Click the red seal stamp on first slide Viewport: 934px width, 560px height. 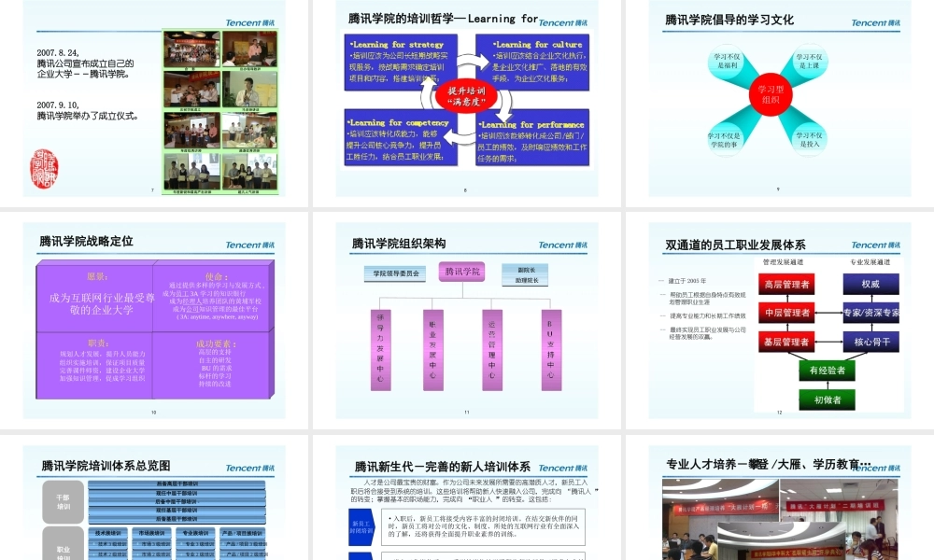click(44, 169)
